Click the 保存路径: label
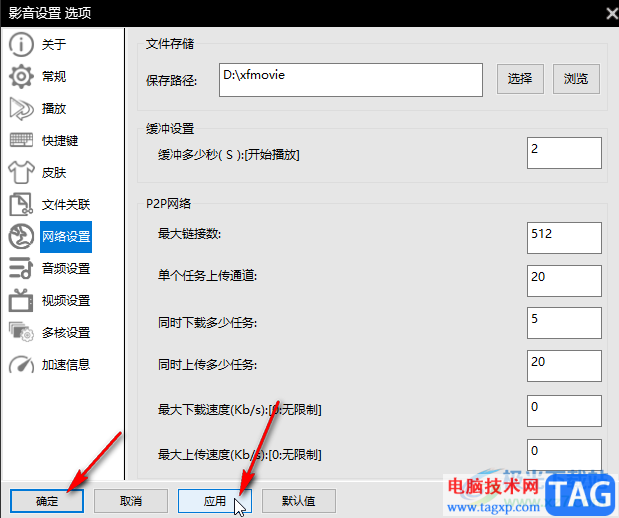 (x=171, y=81)
